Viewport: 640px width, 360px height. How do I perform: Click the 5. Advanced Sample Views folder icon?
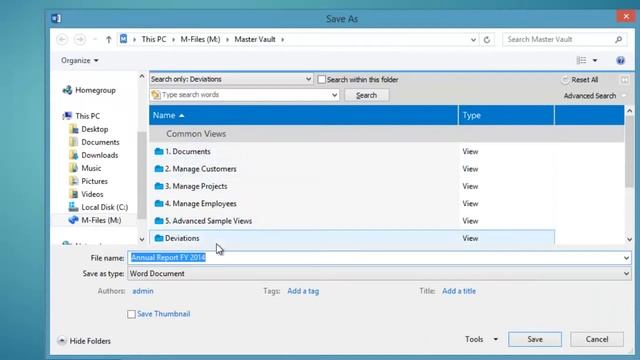tap(159, 221)
